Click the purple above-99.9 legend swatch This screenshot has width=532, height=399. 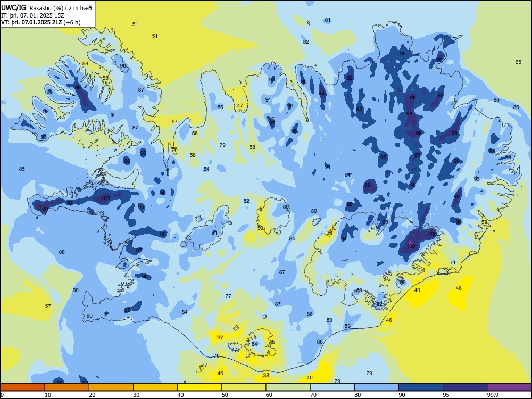pyautogui.click(x=509, y=387)
